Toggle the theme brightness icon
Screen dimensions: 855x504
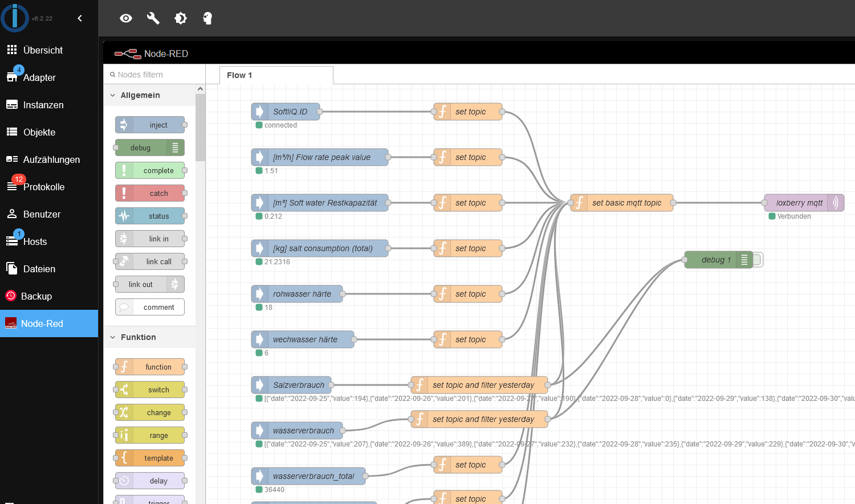(x=181, y=18)
